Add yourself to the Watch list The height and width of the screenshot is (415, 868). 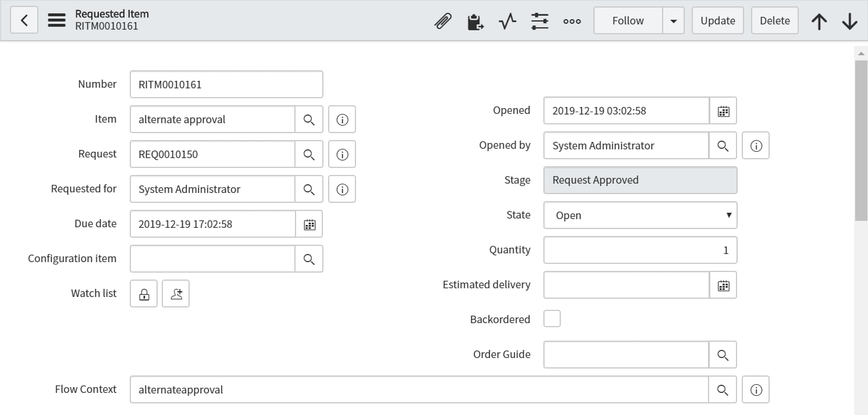point(176,294)
